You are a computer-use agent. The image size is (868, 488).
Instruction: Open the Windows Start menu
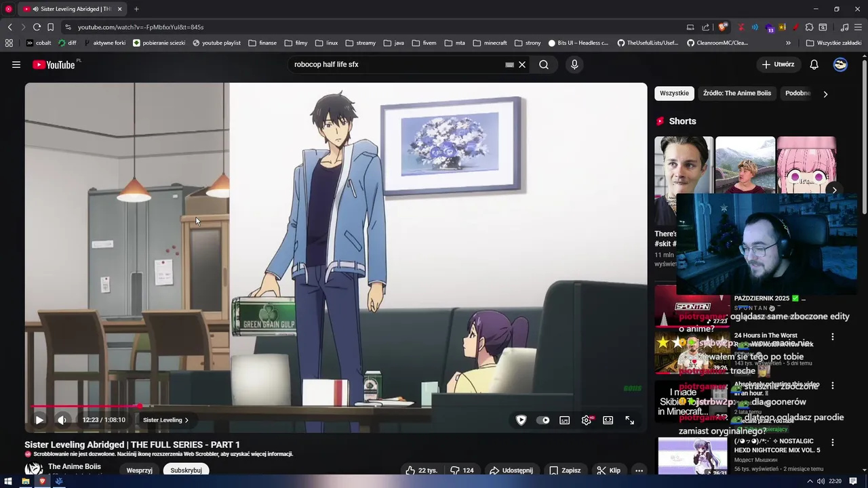point(9,481)
